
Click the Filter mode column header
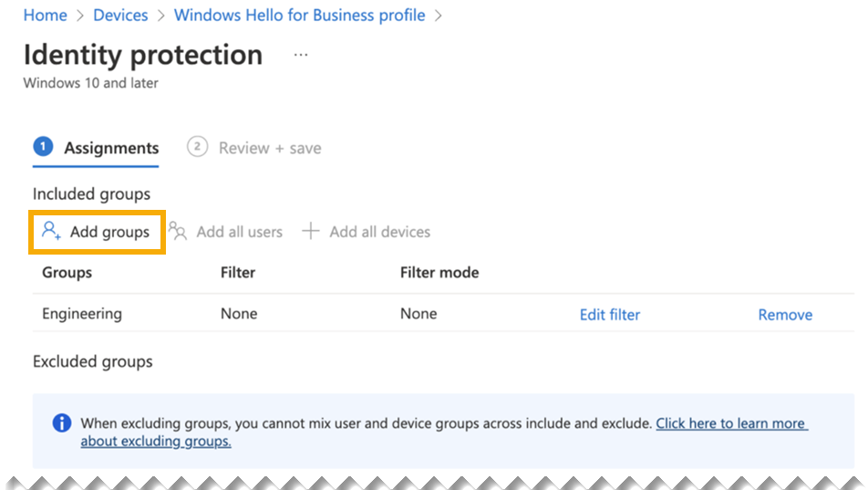(x=439, y=272)
